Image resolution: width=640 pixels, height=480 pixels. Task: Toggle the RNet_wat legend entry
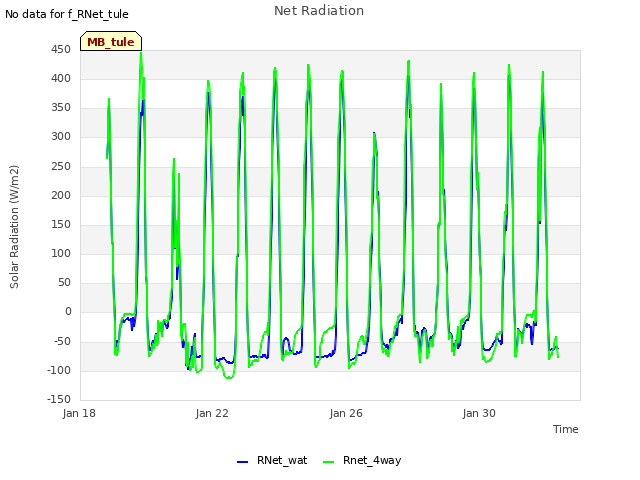[272, 460]
